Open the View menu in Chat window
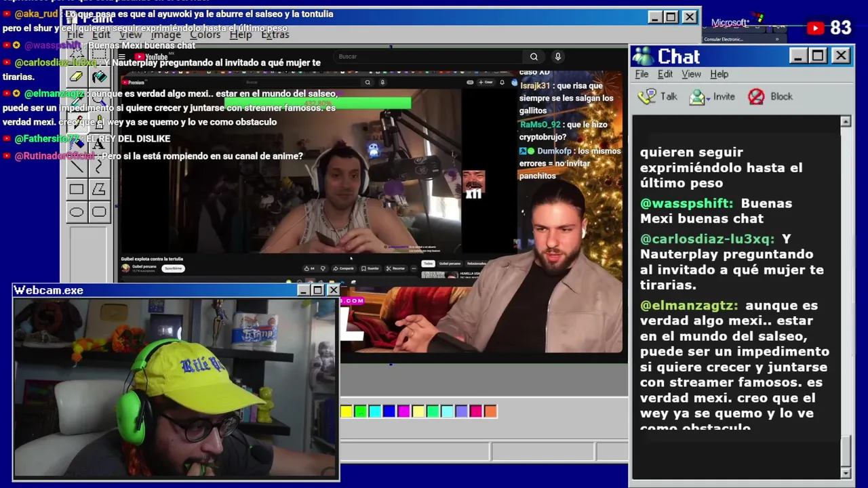 click(x=691, y=74)
